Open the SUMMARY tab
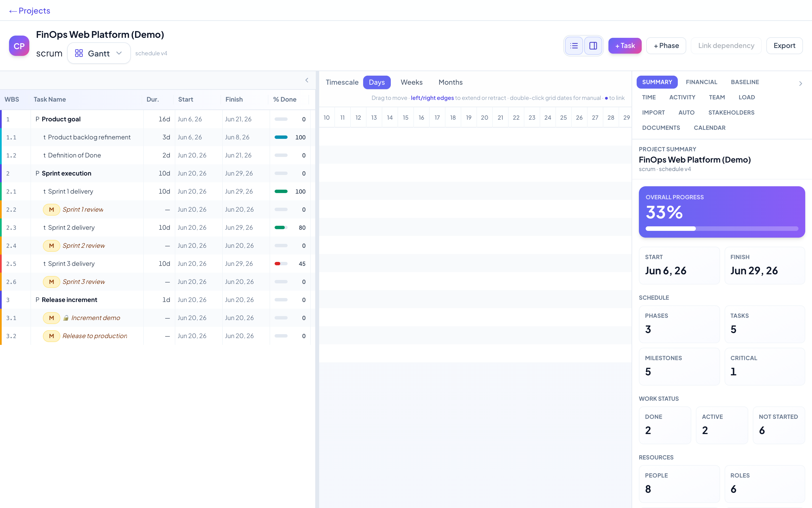 (x=657, y=82)
